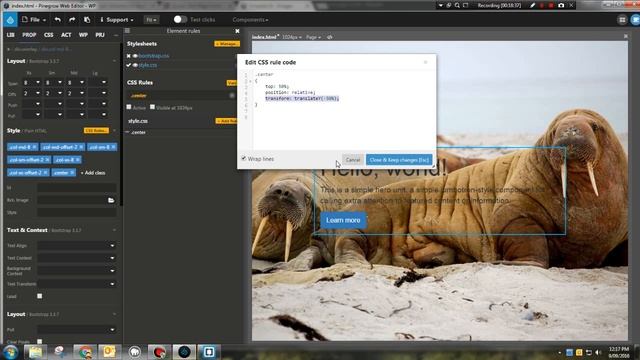Viewport: 640px width, 360px height.
Task: Click the clipboard icon beside Redo
Action: tap(87, 20)
